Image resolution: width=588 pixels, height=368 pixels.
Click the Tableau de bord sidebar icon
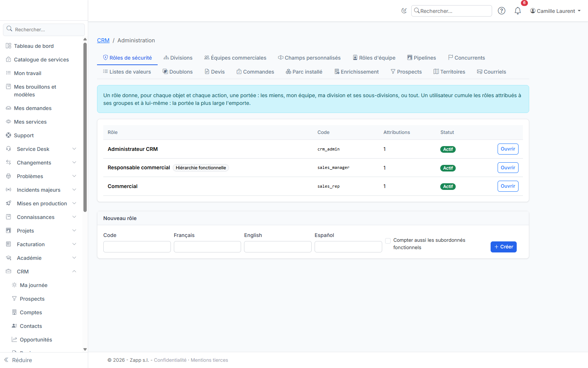tap(8, 46)
